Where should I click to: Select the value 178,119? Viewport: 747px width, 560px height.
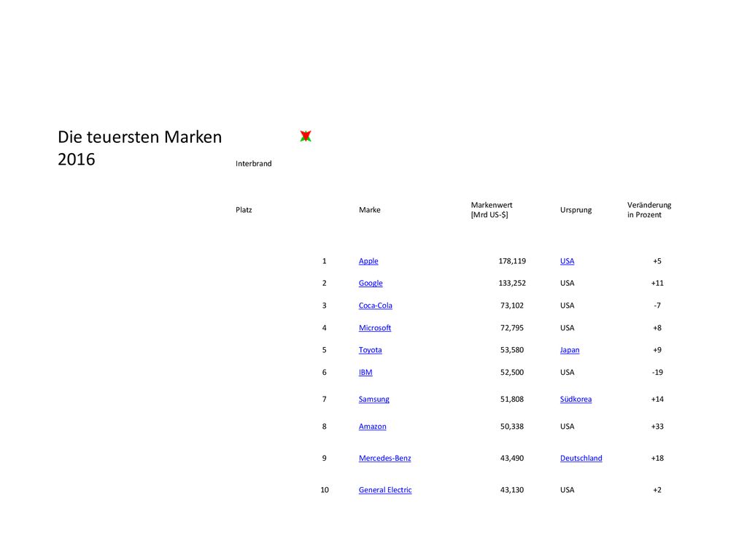(512, 261)
